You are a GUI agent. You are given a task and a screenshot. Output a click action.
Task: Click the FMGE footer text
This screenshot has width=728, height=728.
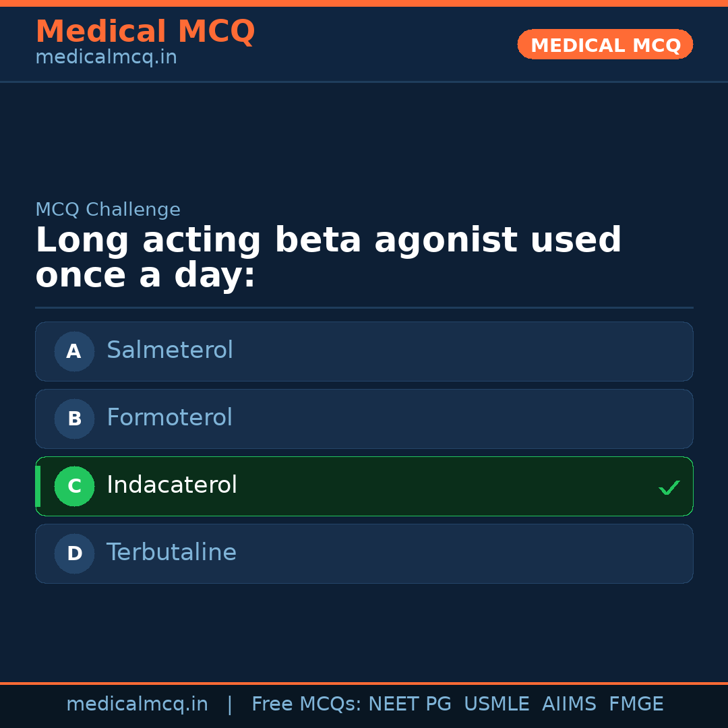(636, 704)
